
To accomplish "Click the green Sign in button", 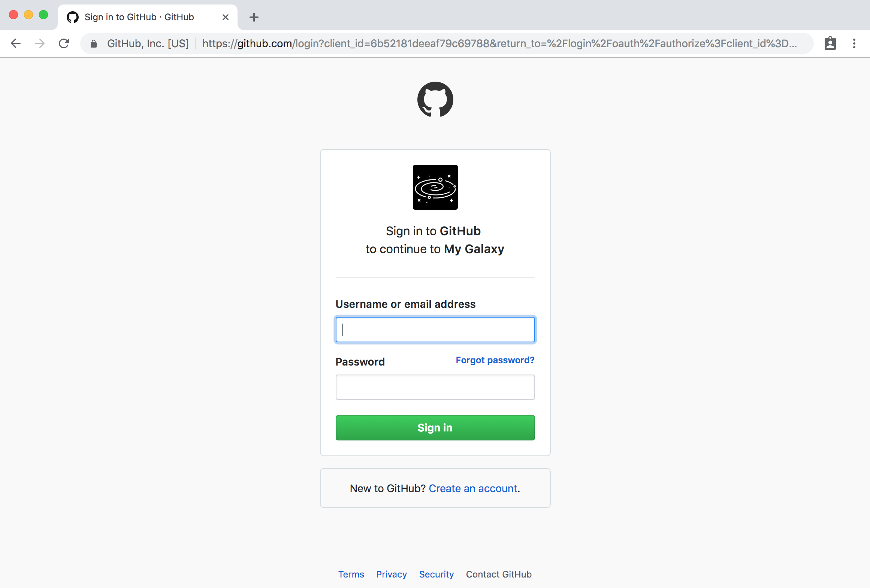I will (x=435, y=428).
